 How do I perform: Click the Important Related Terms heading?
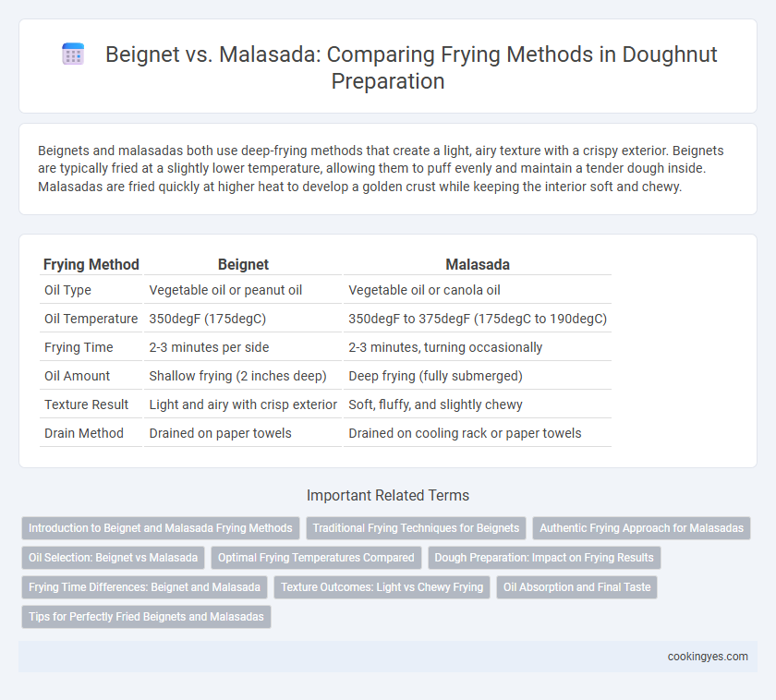coord(387,495)
